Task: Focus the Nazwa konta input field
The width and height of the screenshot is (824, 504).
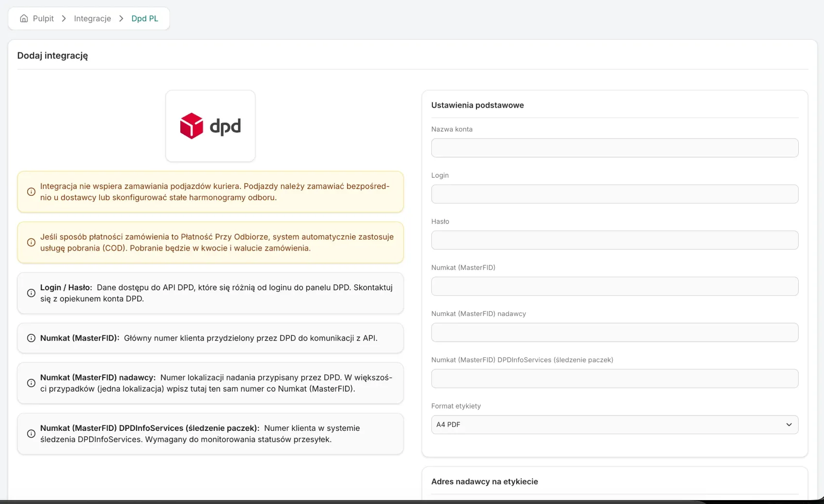Action: click(x=615, y=148)
